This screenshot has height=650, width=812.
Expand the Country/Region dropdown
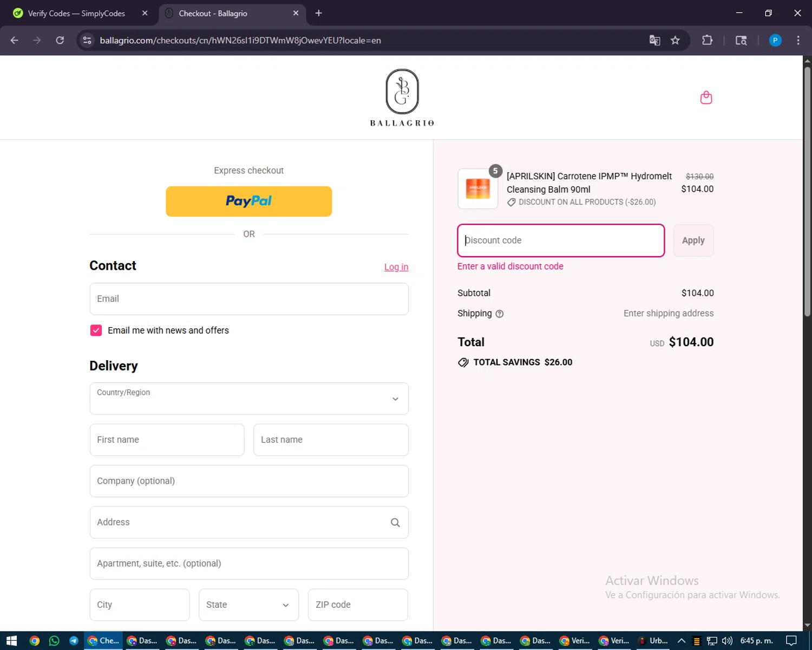point(249,399)
